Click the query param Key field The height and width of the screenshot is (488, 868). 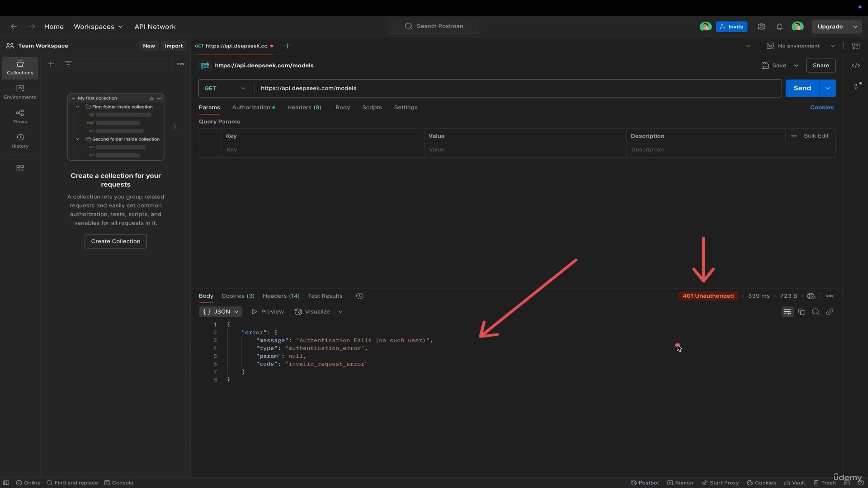coord(323,150)
